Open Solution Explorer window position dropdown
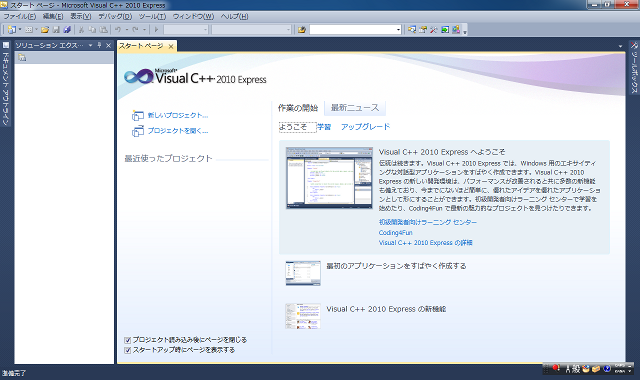Screen dimensions: 640x380 coord(90,45)
